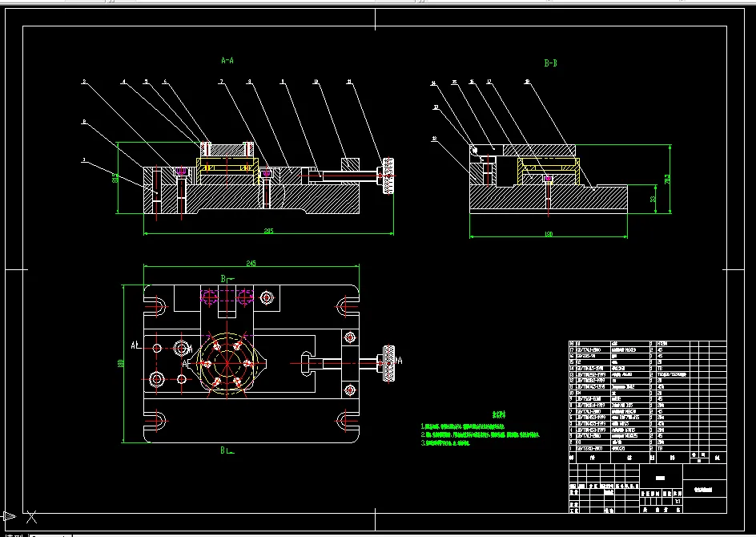756x537 pixels.
Task: Pick the vertical 180 dimension beside plan view
Action: (121, 362)
